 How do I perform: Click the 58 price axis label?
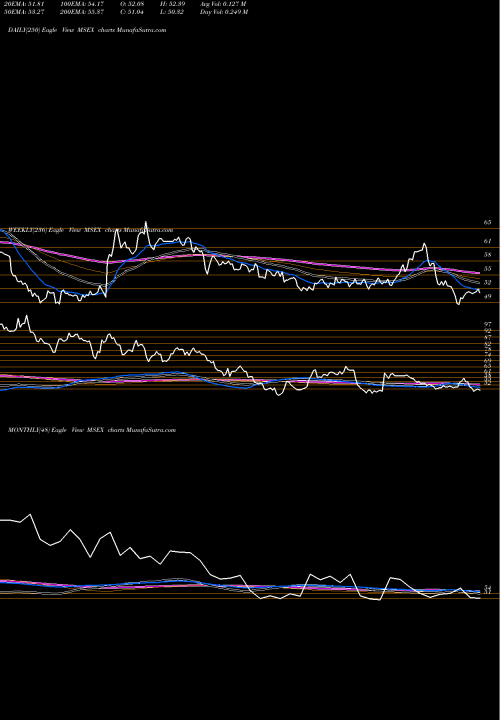coord(487,254)
